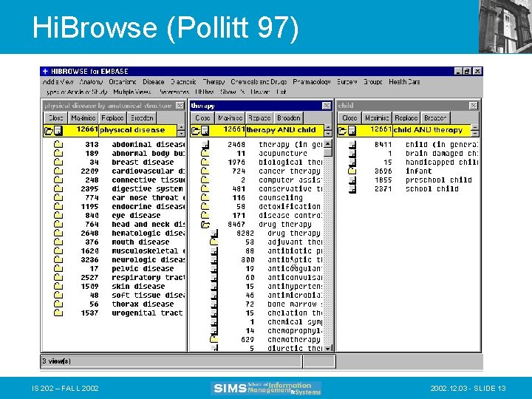
Task: Open the acupuncture folder icon
Action: 205,153
